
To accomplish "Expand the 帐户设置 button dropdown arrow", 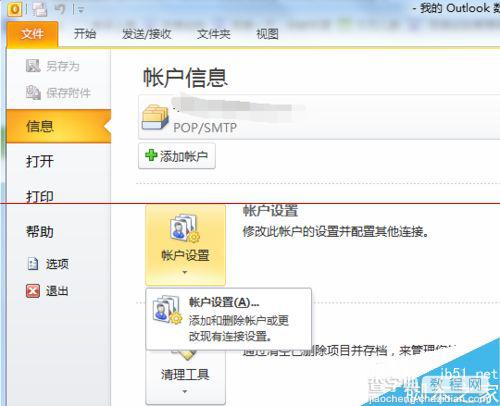I will 185,272.
